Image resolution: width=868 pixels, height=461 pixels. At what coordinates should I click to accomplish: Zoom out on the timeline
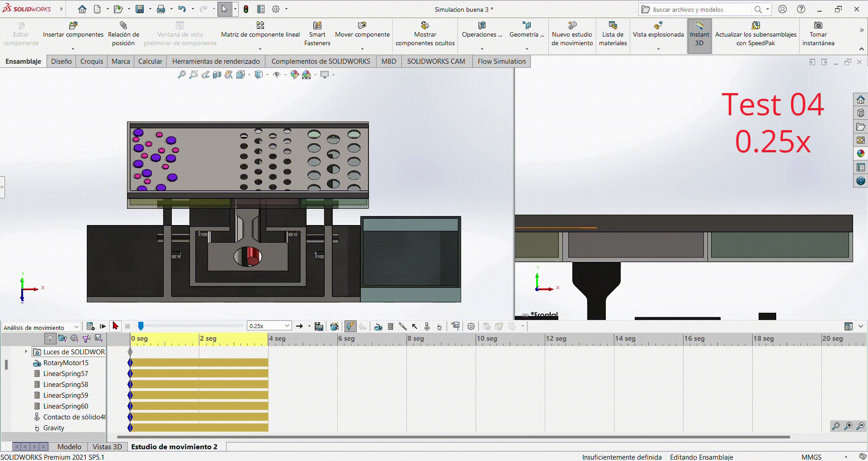[860, 426]
